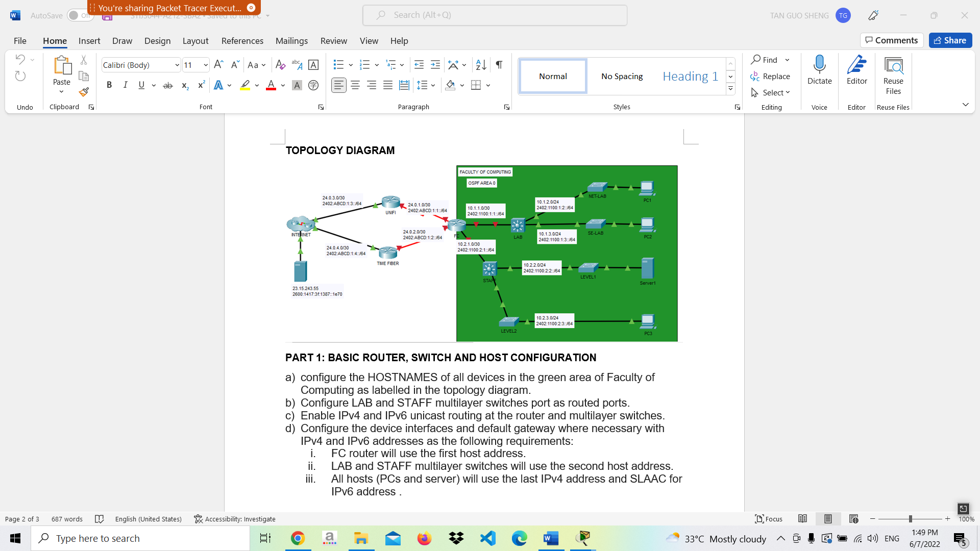Open Visual Studio Code from the taskbar

pyautogui.click(x=488, y=538)
